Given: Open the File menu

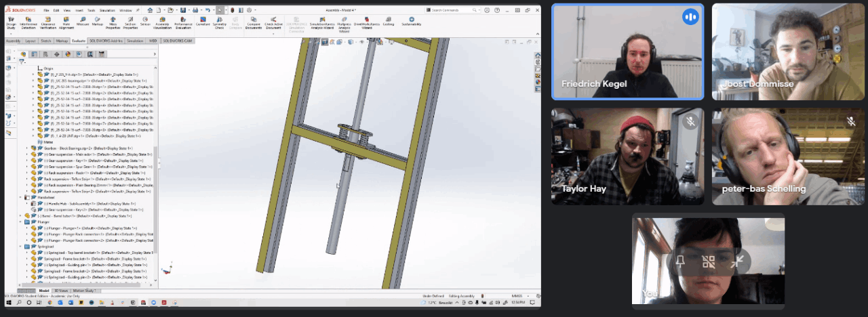Looking at the screenshot, I should (x=46, y=11).
